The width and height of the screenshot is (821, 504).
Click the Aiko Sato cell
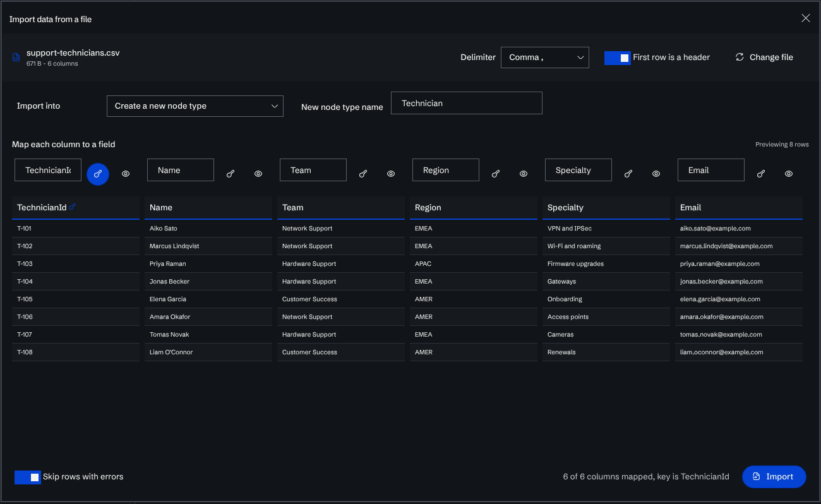tap(208, 229)
